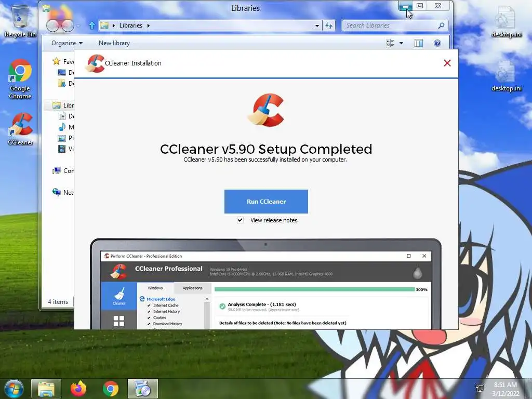
Task: Select the CCleaner desktop shortcut
Action: pos(20,129)
